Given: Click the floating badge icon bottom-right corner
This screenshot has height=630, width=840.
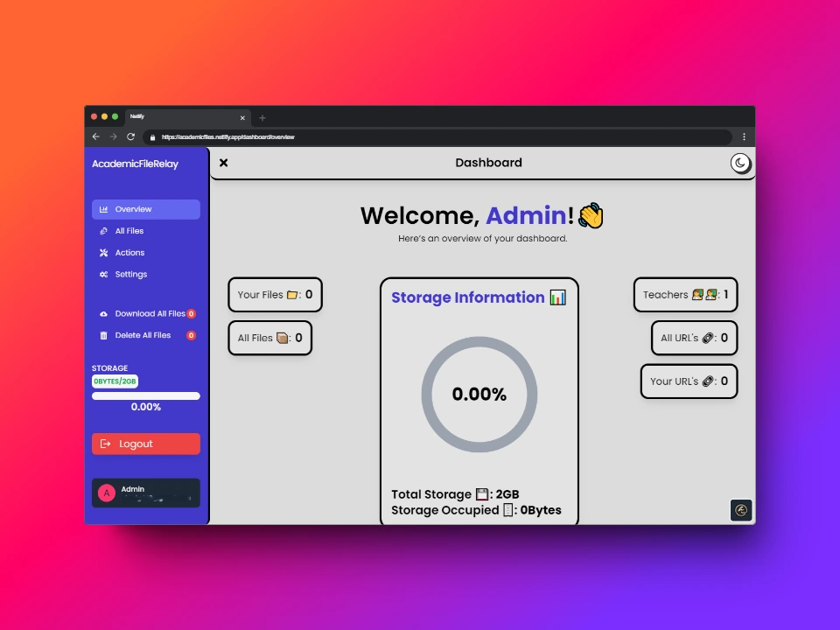Looking at the screenshot, I should click(741, 510).
